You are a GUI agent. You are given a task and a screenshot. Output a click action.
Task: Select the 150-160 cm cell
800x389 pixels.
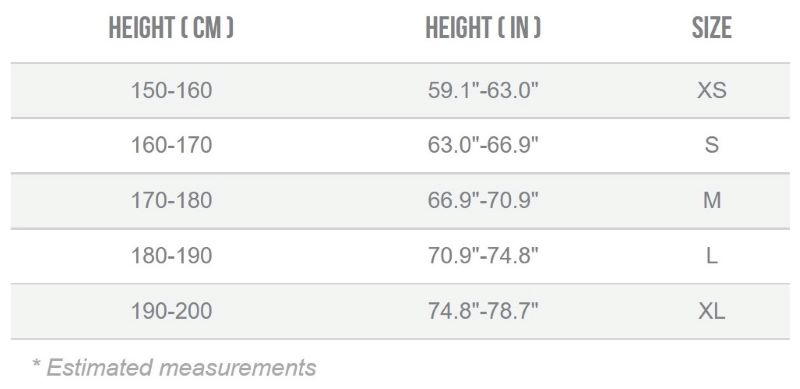(x=171, y=90)
